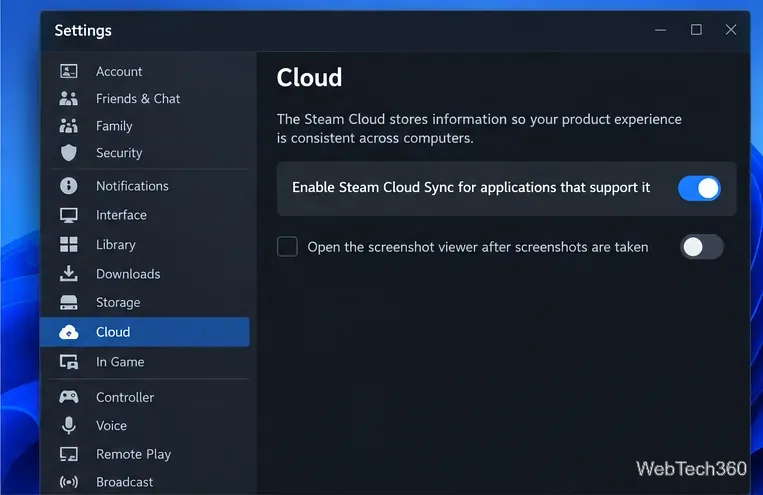
Task: Open the Remote Play settings
Action: (145, 454)
